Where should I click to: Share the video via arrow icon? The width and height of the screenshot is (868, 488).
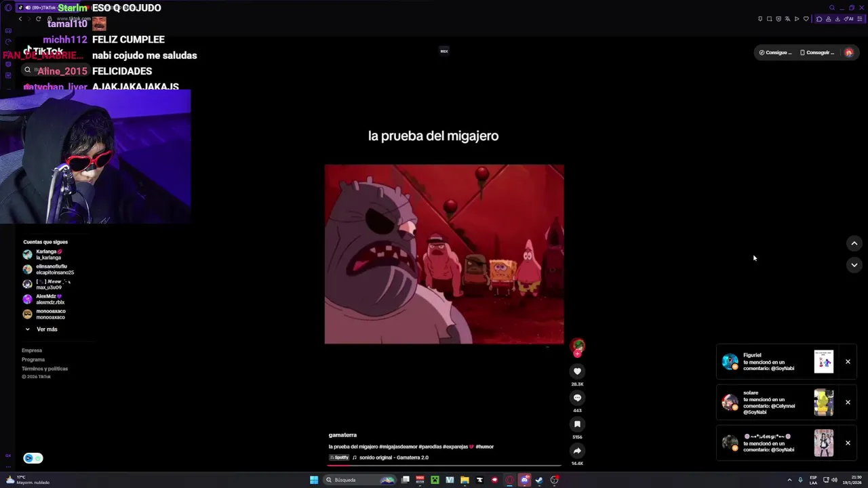[x=577, y=451]
